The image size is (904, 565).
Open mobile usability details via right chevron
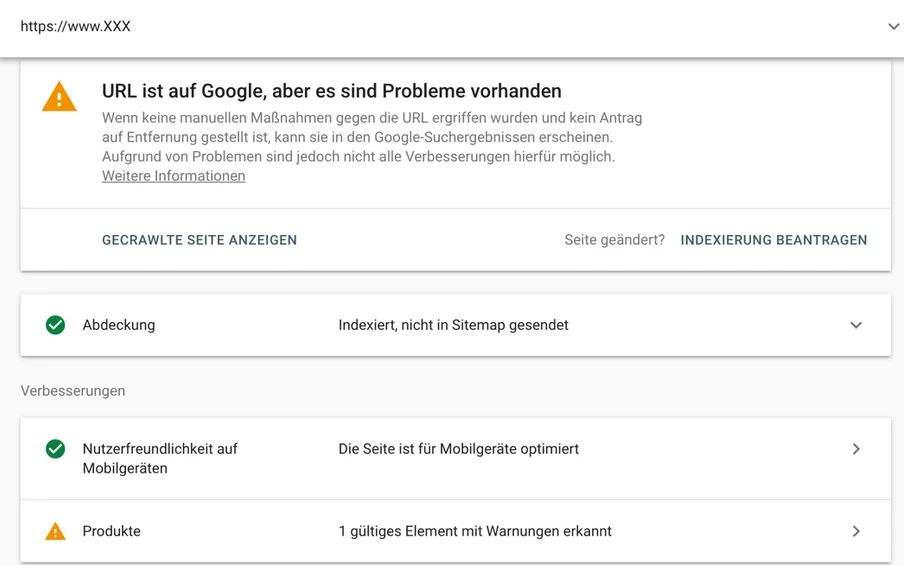click(856, 449)
